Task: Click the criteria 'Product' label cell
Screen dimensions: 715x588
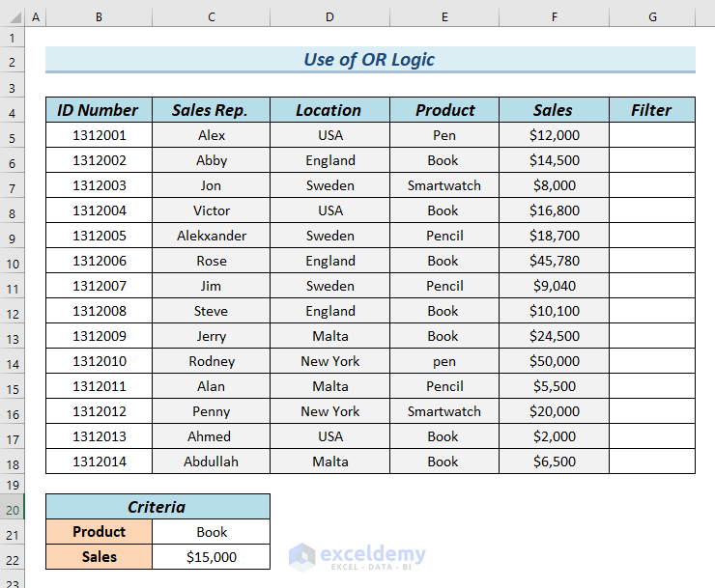Action: pos(99,531)
